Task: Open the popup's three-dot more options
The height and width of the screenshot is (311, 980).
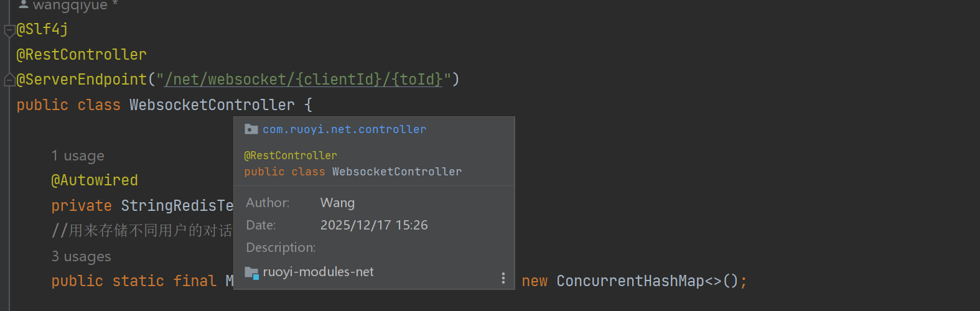Action: 503,278
